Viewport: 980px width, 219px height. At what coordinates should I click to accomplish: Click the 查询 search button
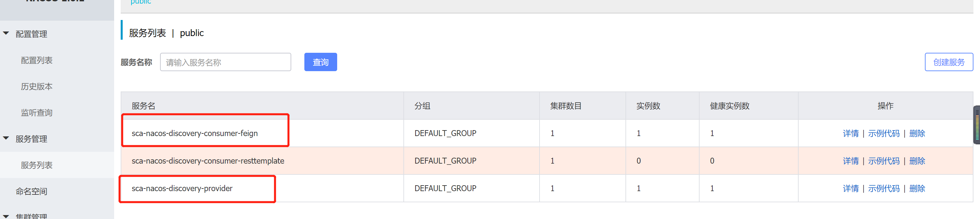[320, 62]
